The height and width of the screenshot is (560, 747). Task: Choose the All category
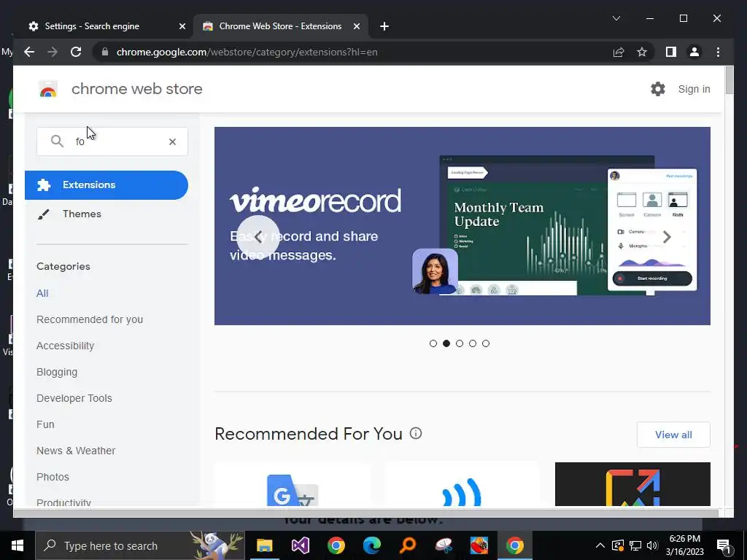42,293
